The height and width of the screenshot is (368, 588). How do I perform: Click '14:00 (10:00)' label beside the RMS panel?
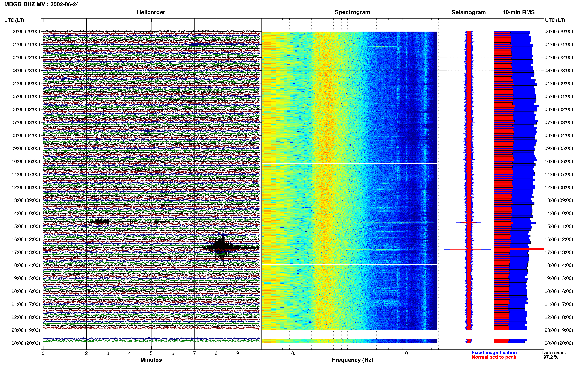559,213
